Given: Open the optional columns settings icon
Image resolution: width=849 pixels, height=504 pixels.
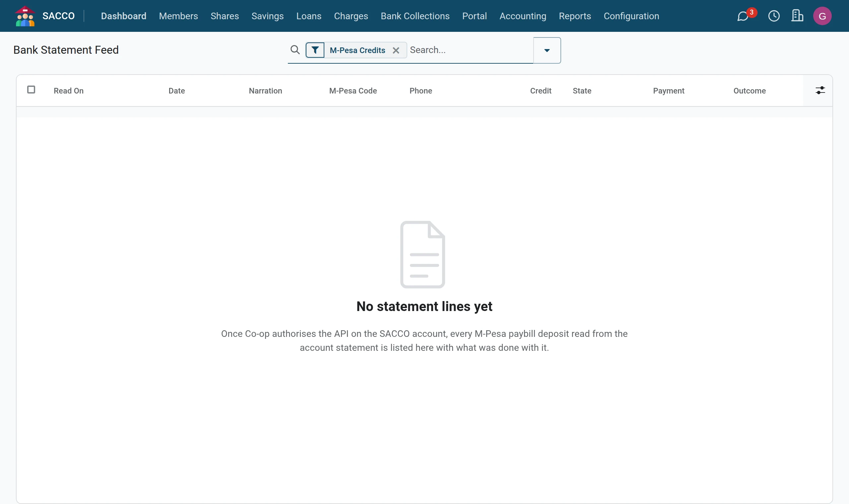Looking at the screenshot, I should 820,90.
